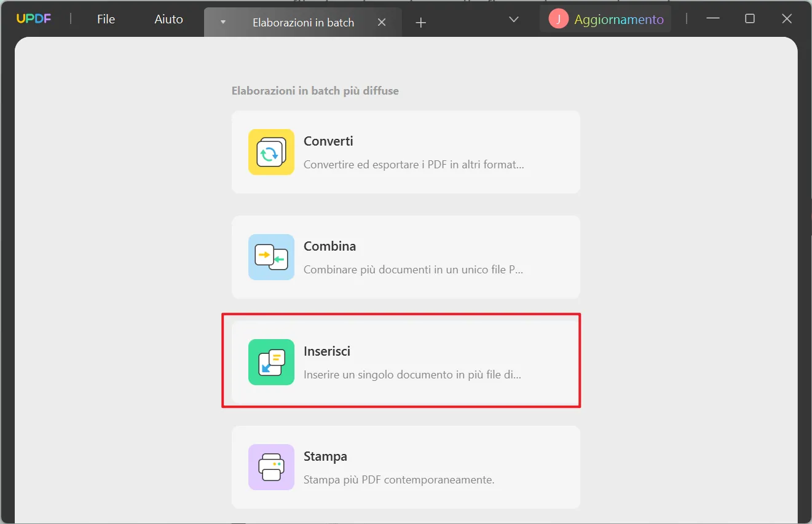
Task: Click the blue Combina icon
Action: tap(271, 257)
